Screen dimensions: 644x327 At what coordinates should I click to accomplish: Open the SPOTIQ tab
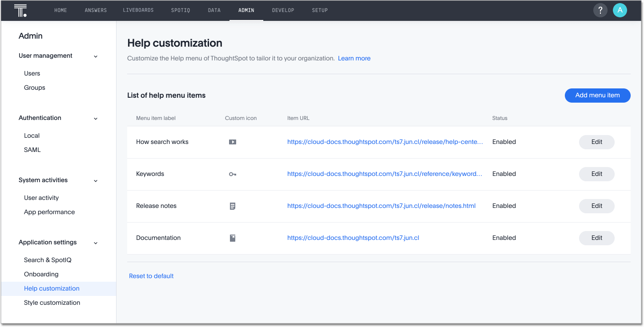point(180,10)
